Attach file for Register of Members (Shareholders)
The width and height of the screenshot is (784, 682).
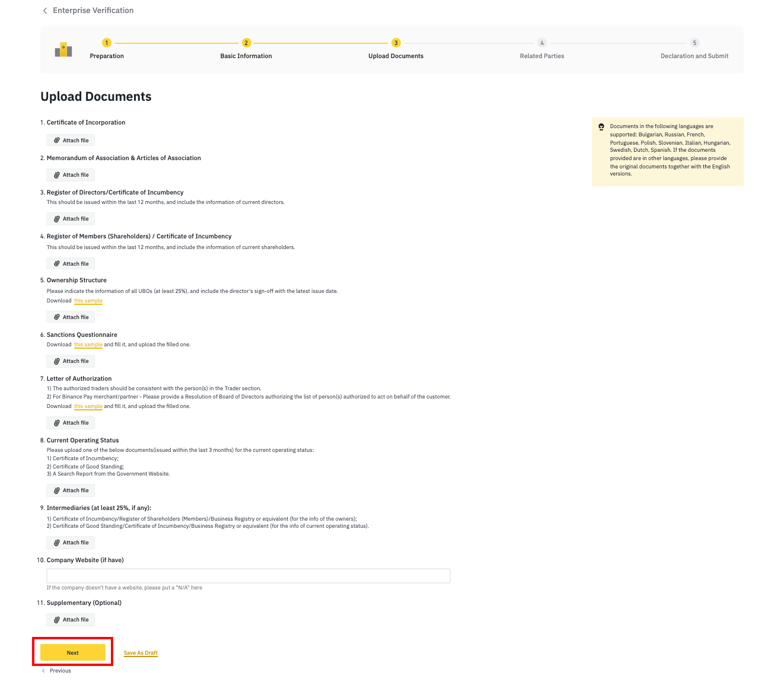coord(71,264)
